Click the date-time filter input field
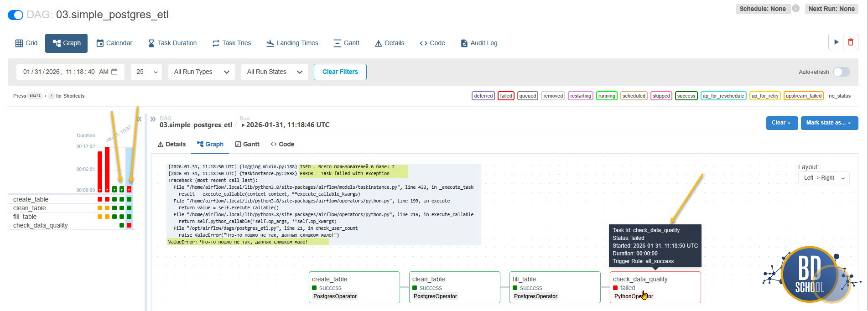 (71, 72)
